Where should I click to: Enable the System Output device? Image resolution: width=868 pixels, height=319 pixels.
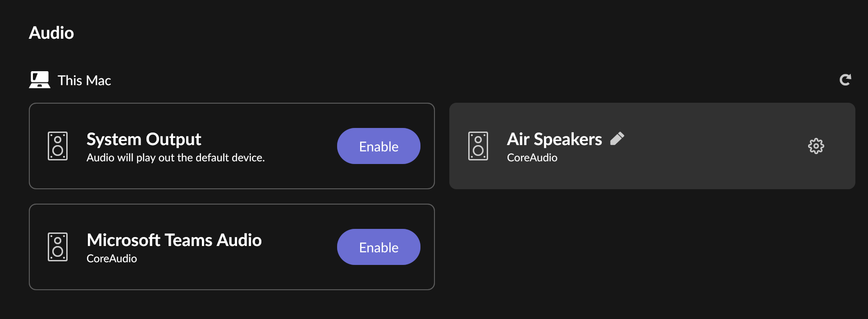(x=379, y=146)
